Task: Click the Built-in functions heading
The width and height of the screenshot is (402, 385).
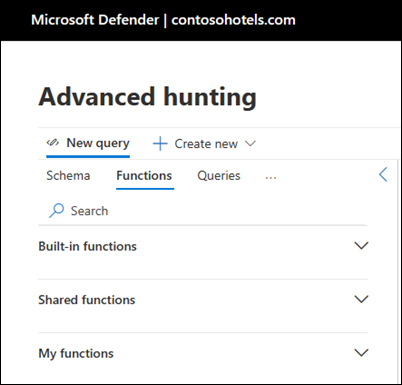Action: [88, 246]
